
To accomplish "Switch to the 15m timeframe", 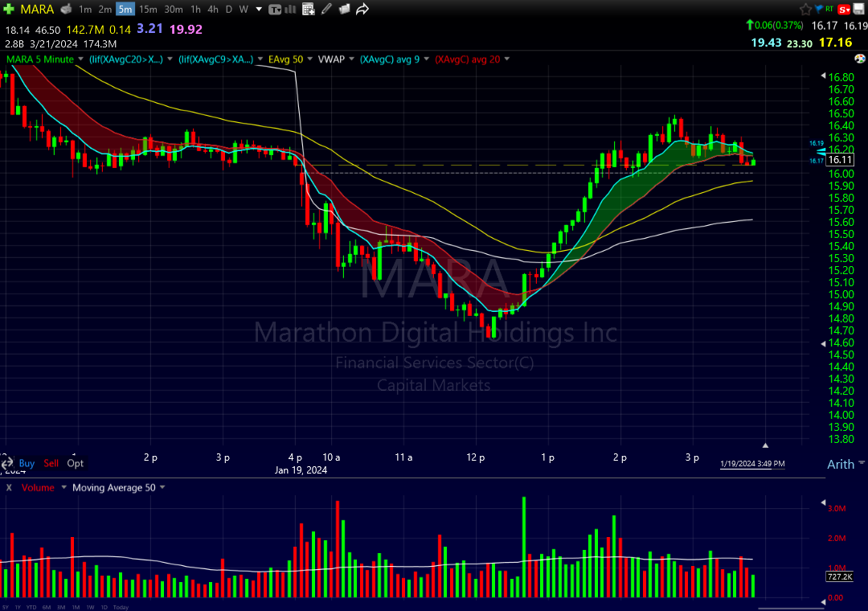I will tap(148, 10).
